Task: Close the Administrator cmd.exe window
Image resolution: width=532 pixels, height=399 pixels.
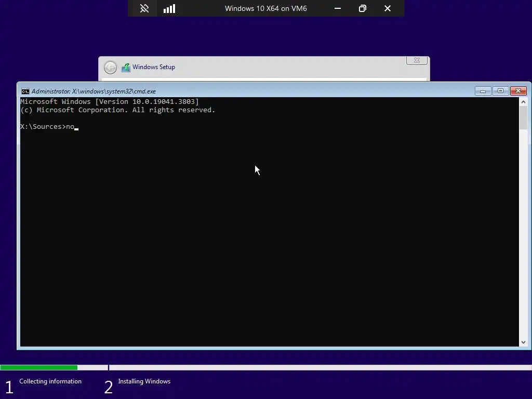Action: pyautogui.click(x=518, y=91)
